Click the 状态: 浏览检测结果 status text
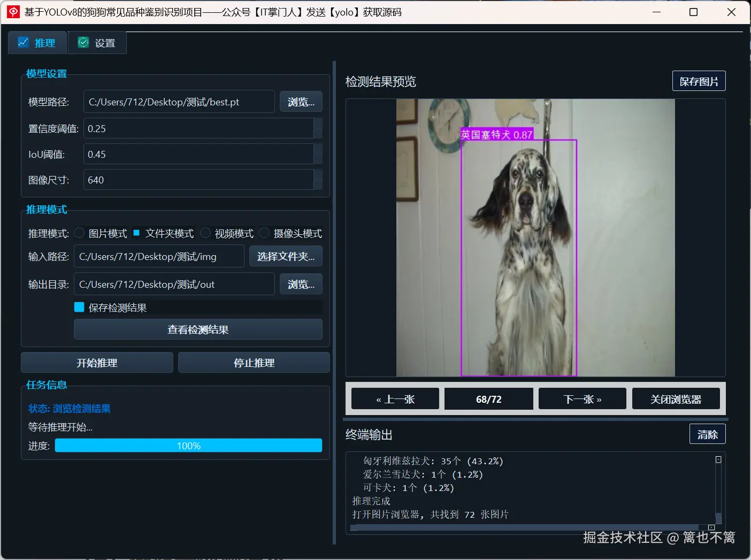This screenshot has width=751, height=560. pyautogui.click(x=70, y=409)
